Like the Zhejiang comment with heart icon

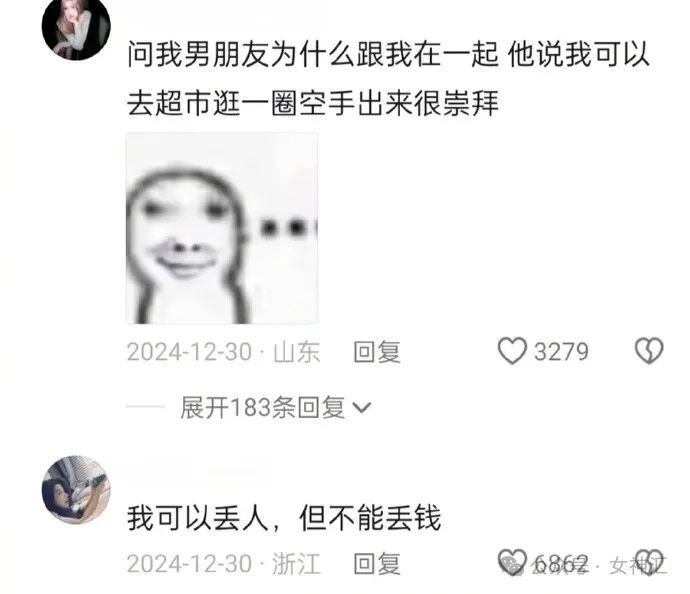coord(512,561)
